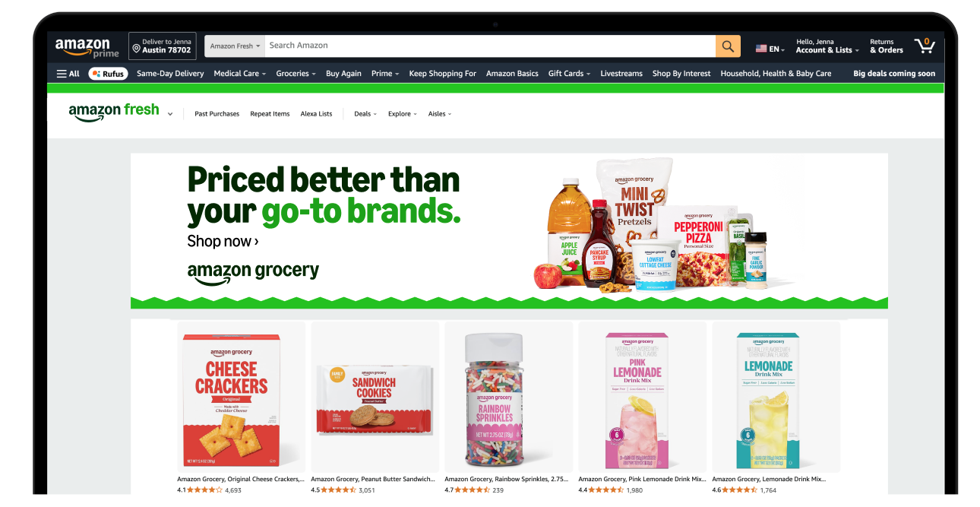Open the All hamburger menu
The width and height of the screenshot is (980, 507).
[68, 74]
